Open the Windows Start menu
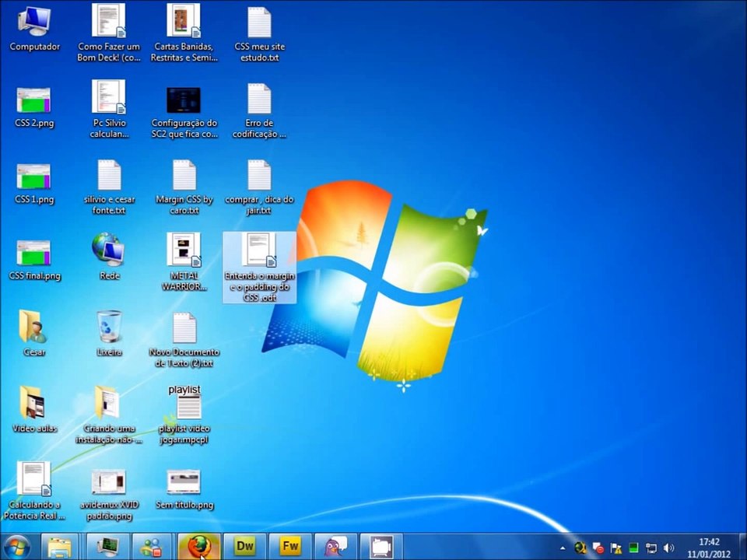Viewport: 747px width, 560px height. click(x=16, y=547)
